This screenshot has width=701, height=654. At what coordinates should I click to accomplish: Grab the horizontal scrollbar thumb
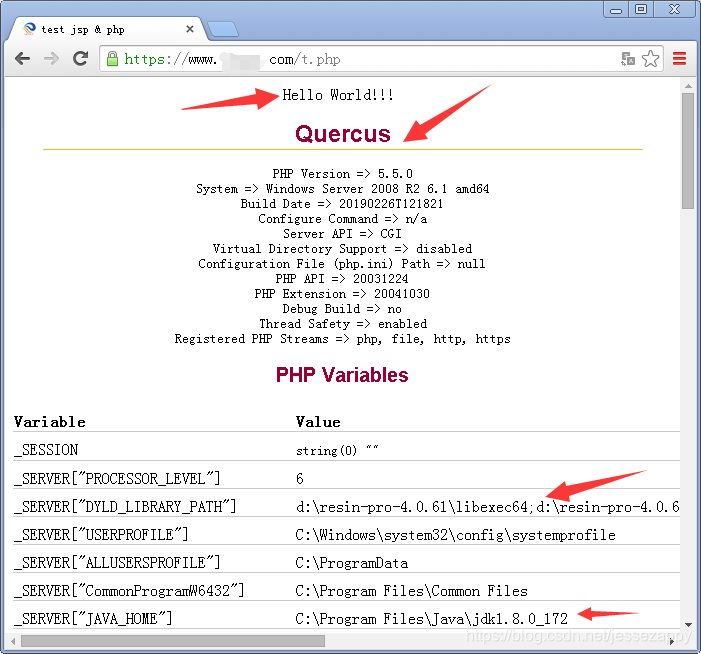pyautogui.click(x=173, y=641)
